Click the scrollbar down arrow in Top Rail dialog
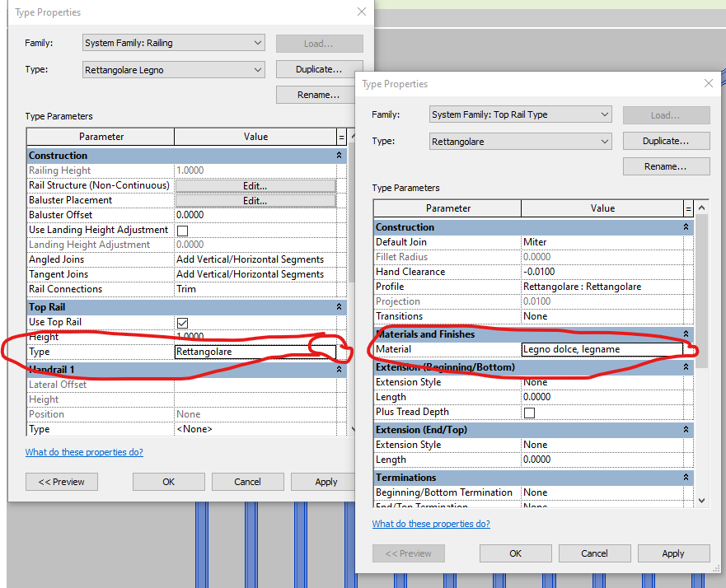The height and width of the screenshot is (588, 726). point(701,500)
